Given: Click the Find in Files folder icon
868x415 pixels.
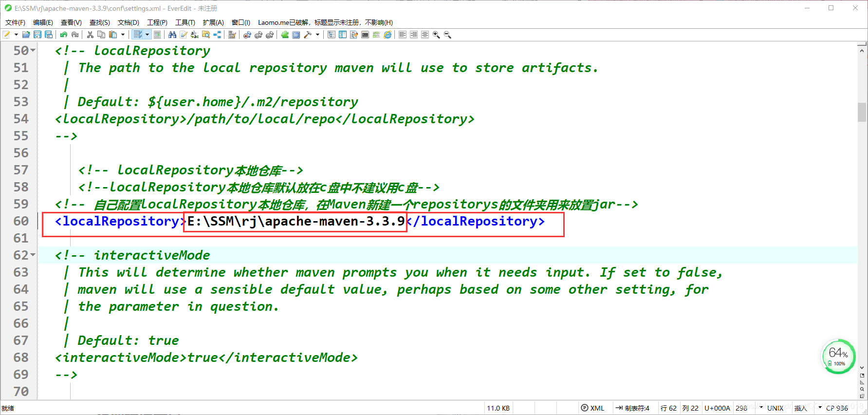Looking at the screenshot, I should tap(206, 35).
